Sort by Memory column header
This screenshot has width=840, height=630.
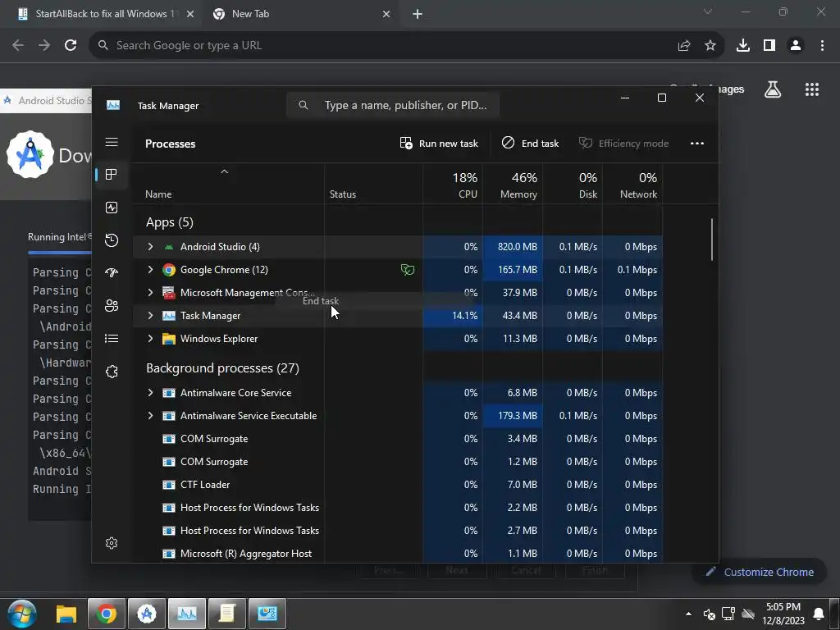point(513,185)
